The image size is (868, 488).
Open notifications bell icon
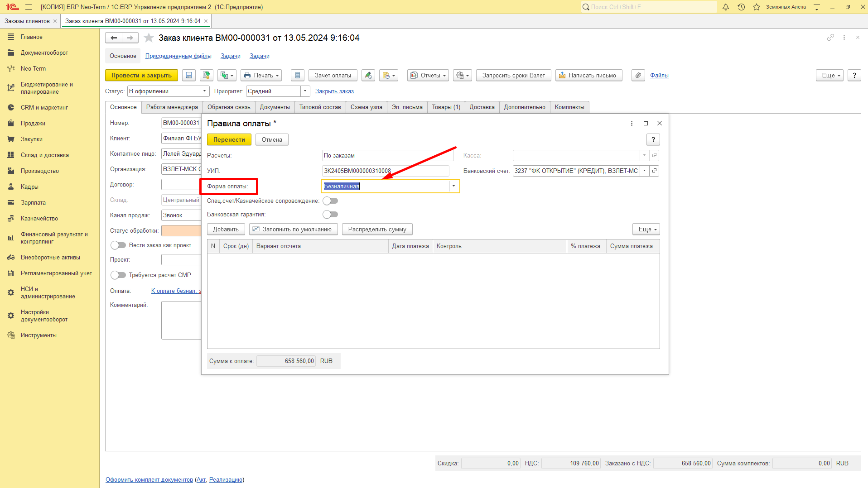tap(726, 7)
